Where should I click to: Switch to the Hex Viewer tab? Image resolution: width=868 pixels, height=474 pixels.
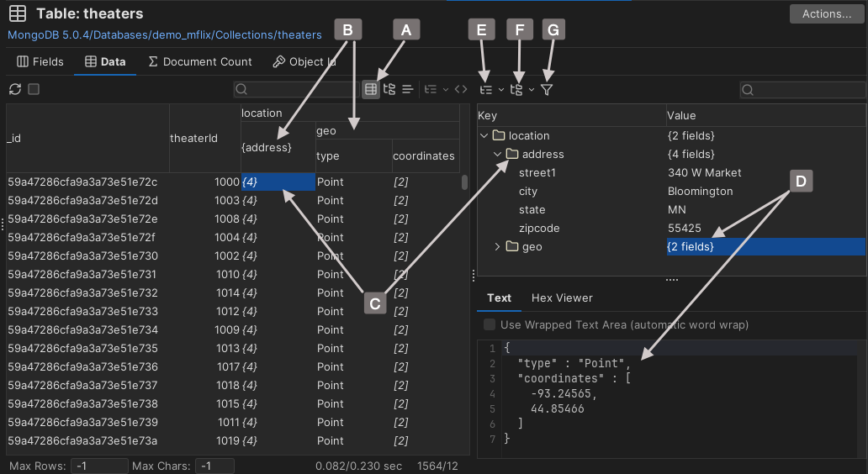tap(562, 298)
